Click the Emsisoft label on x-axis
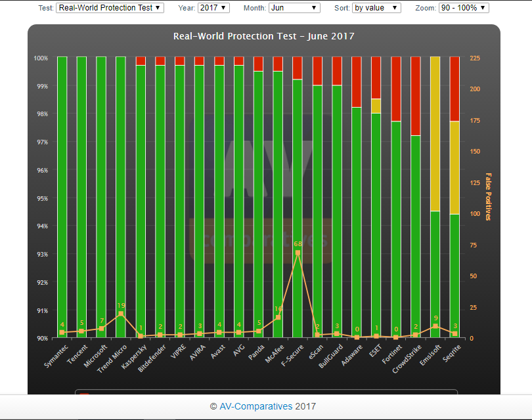The image size is (532, 420). [x=431, y=355]
